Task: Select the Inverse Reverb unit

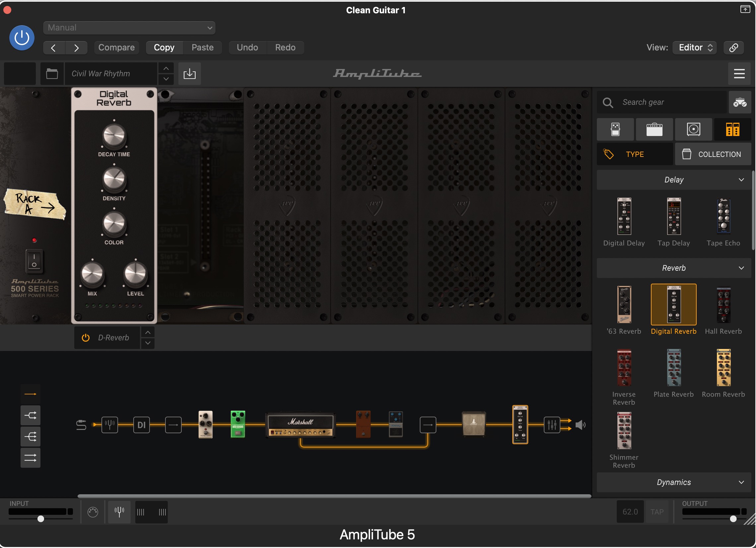Action: (x=624, y=377)
